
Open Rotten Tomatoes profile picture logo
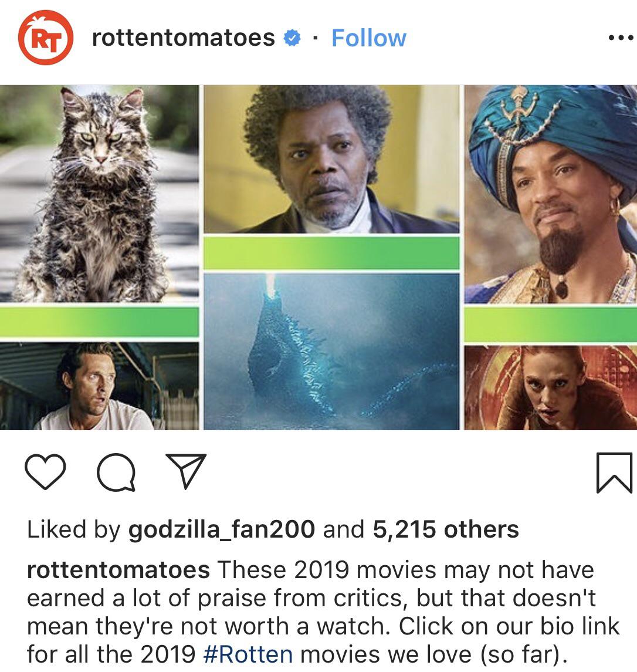click(x=45, y=38)
